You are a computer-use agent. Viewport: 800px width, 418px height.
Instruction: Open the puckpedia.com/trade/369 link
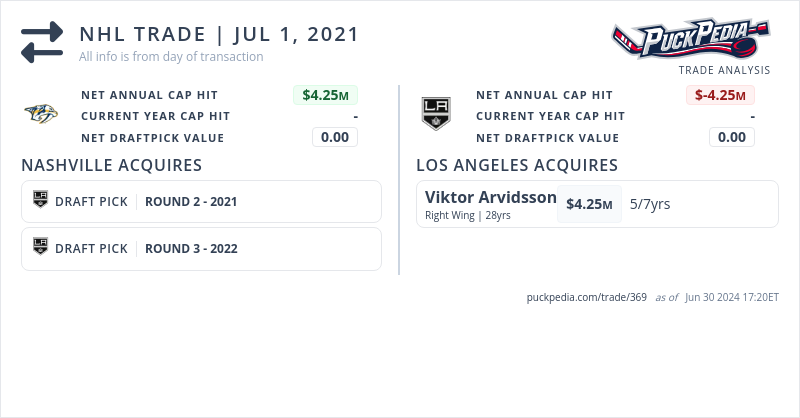tap(587, 297)
